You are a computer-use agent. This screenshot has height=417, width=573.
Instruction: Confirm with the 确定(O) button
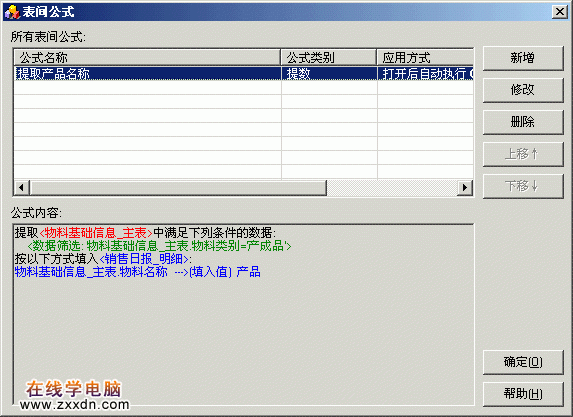(523, 362)
